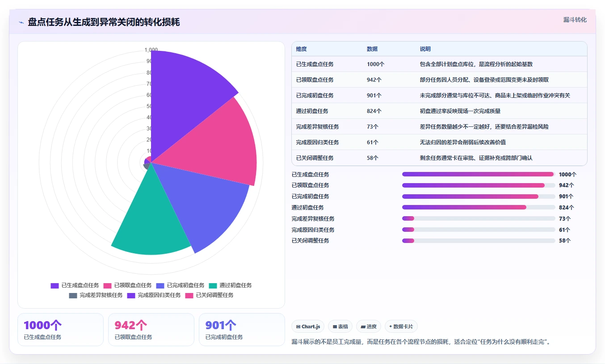Image resolution: width=605 pixels, height=364 pixels.
Task: Click the footnote starting 漏斗展示的不是员工完成量
Action: pyautogui.click(x=422, y=342)
